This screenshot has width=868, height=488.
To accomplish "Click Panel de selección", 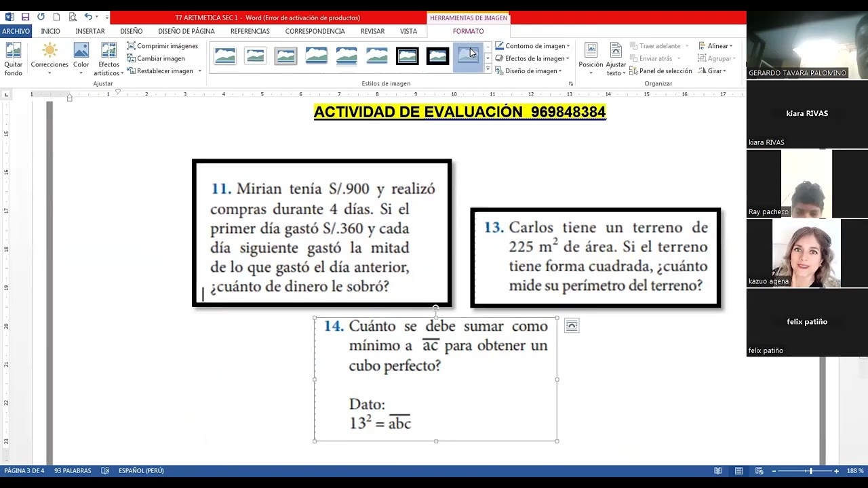I will click(660, 70).
